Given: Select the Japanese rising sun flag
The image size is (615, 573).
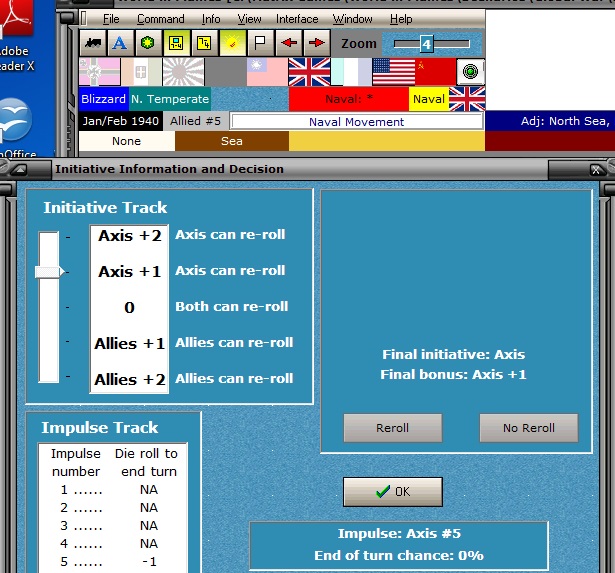Looking at the screenshot, I should click(184, 72).
